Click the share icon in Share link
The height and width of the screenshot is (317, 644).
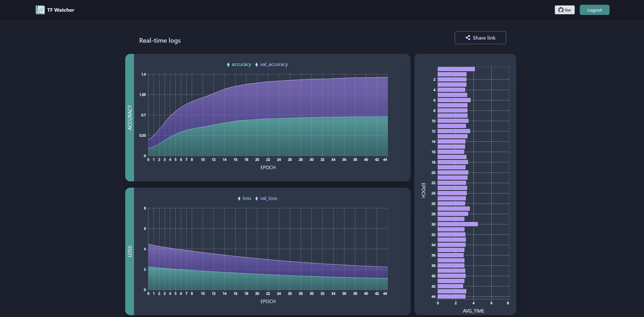click(467, 38)
